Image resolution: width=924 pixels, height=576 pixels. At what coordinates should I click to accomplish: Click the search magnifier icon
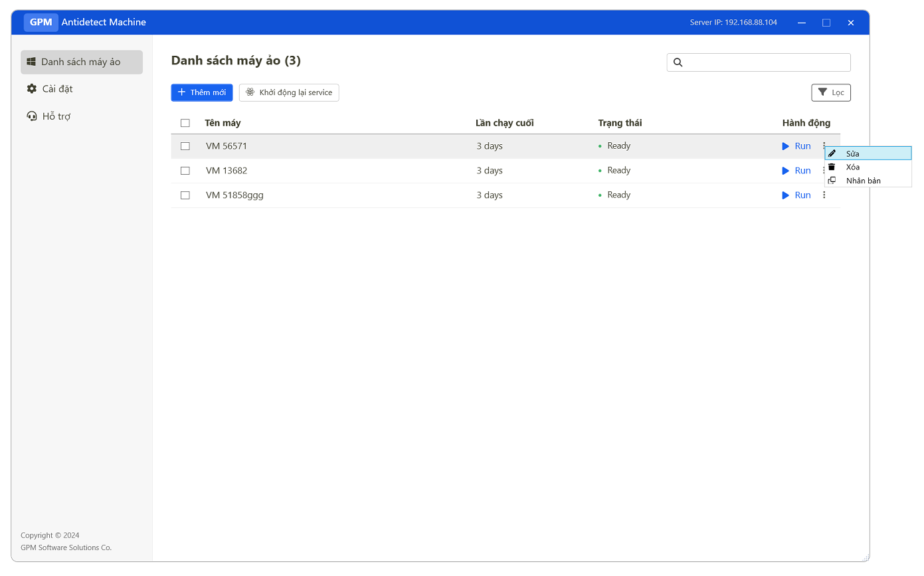click(x=678, y=62)
